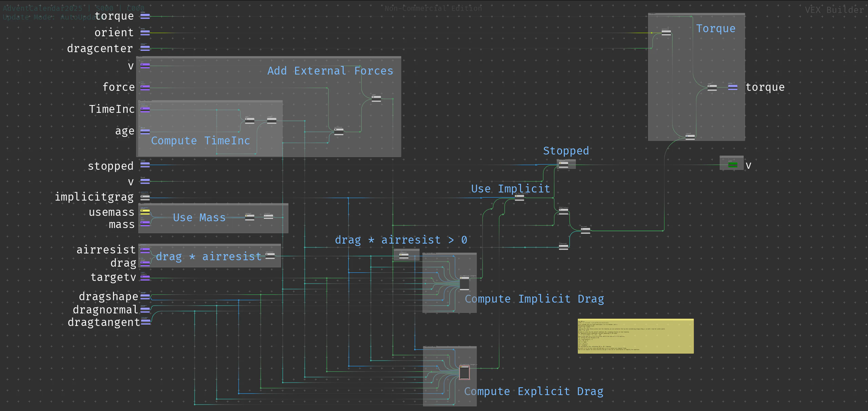Screen dimensions: 868x411
Task: Select the force bind node
Action: click(145, 87)
